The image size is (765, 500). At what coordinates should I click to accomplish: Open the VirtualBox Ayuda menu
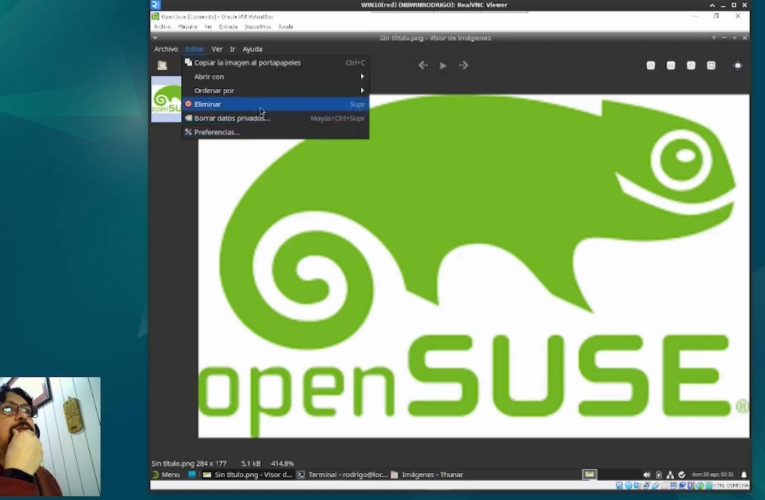pyautogui.click(x=285, y=27)
